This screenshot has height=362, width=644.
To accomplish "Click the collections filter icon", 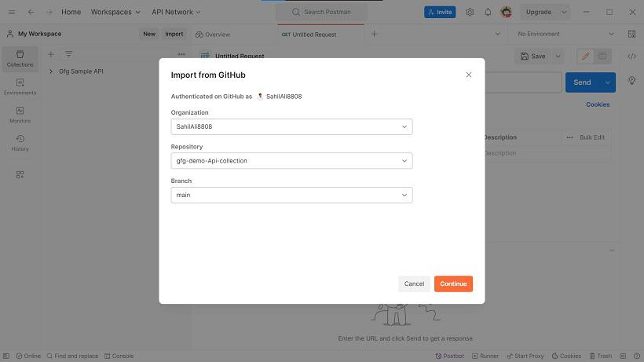I will pyautogui.click(x=68, y=54).
